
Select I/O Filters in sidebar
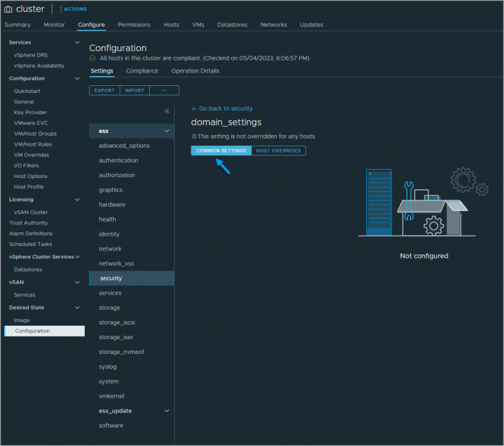[x=26, y=165]
